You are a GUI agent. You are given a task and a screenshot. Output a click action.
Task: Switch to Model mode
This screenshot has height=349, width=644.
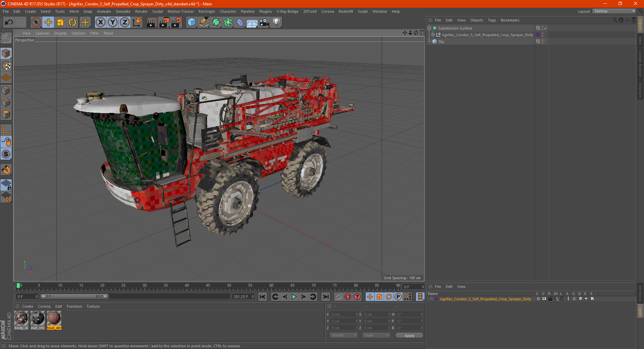(6, 53)
